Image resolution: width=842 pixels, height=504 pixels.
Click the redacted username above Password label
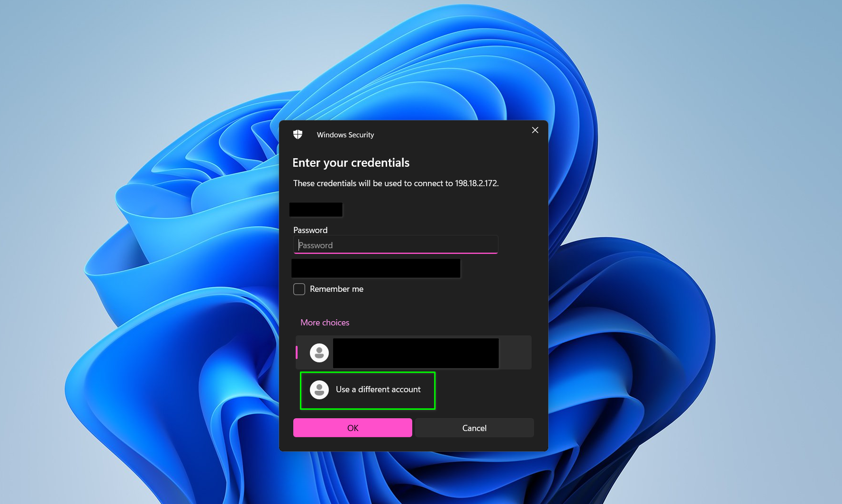click(316, 209)
